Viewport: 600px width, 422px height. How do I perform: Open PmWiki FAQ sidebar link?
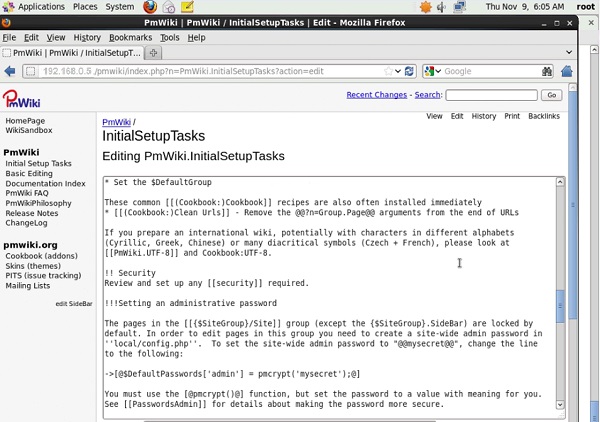tap(27, 193)
